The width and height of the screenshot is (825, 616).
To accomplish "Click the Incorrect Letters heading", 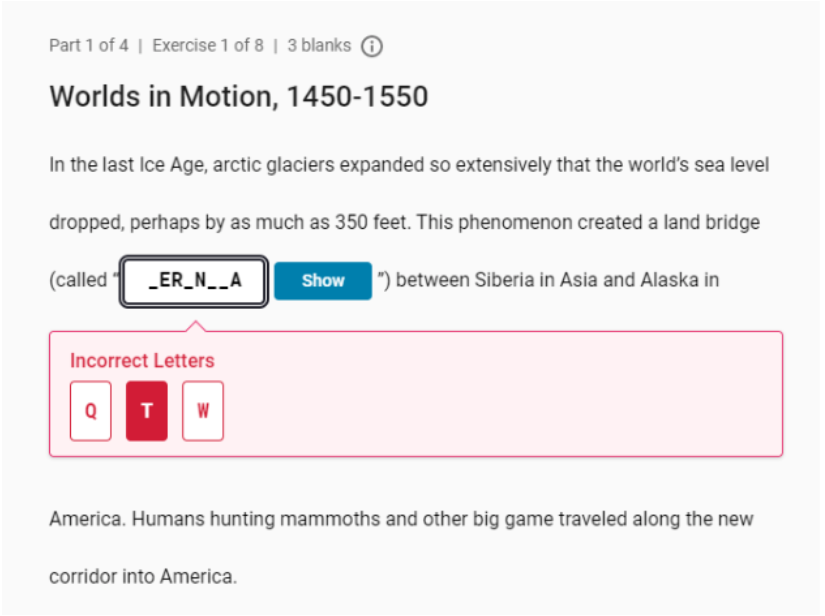I will 142,361.
